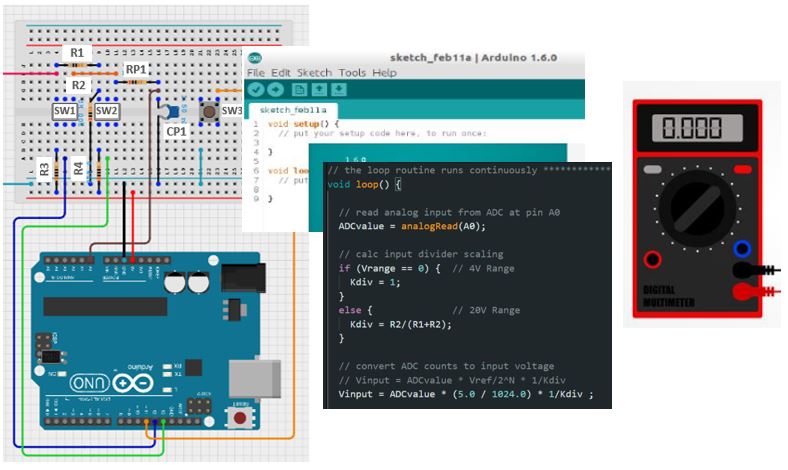Viewport: 788px width, 470px height.
Task: Click the ICSP header pins near USB port
Action: tap(199, 405)
